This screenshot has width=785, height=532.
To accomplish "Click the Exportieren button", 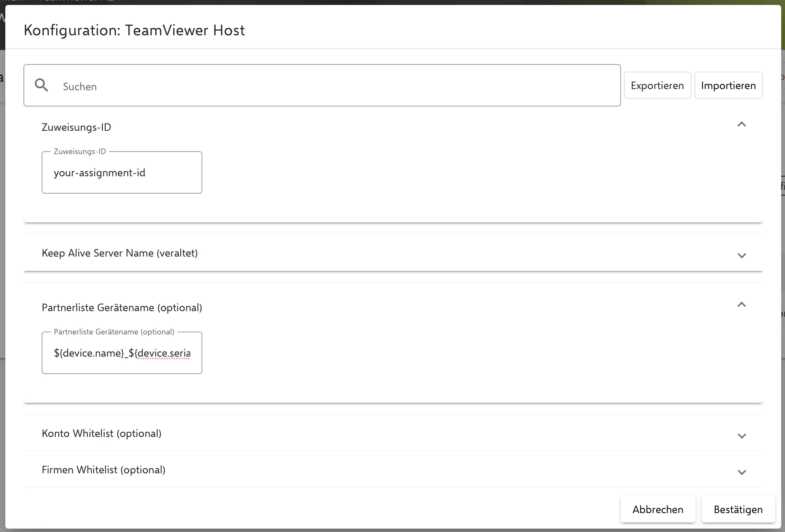I will click(657, 85).
